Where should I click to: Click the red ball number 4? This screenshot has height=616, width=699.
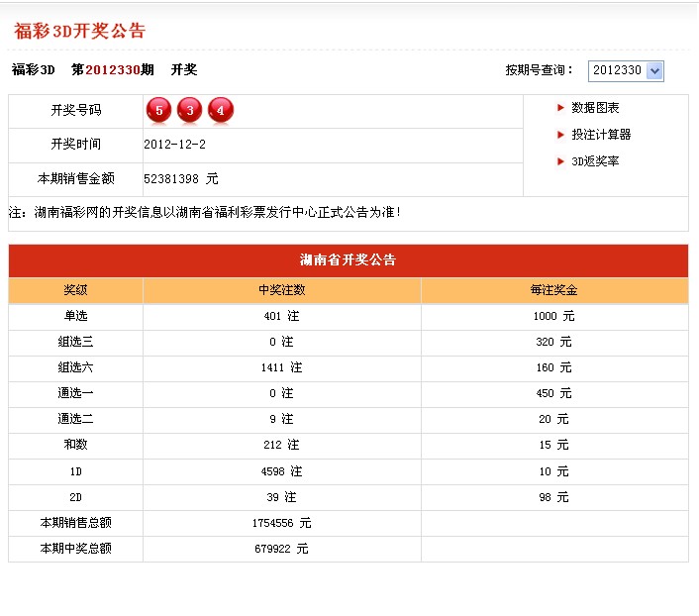click(221, 110)
